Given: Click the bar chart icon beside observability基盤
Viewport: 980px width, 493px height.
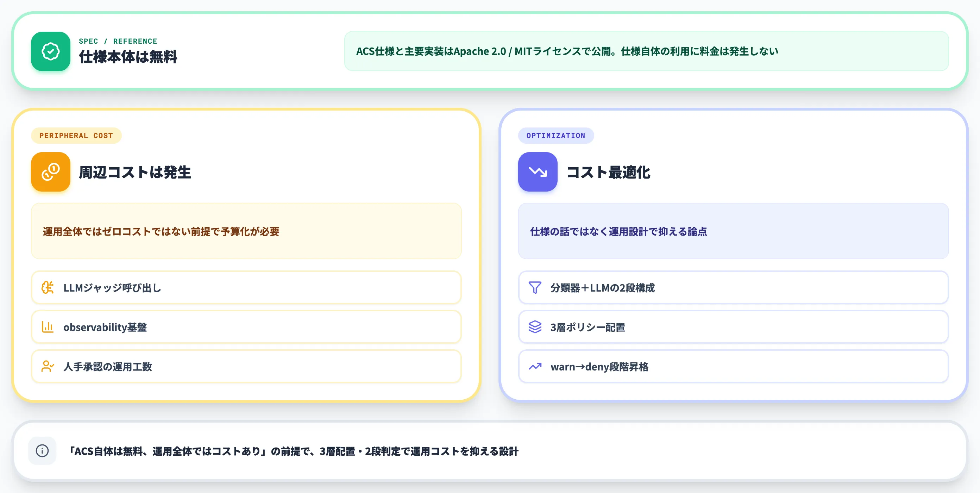Looking at the screenshot, I should pos(48,327).
